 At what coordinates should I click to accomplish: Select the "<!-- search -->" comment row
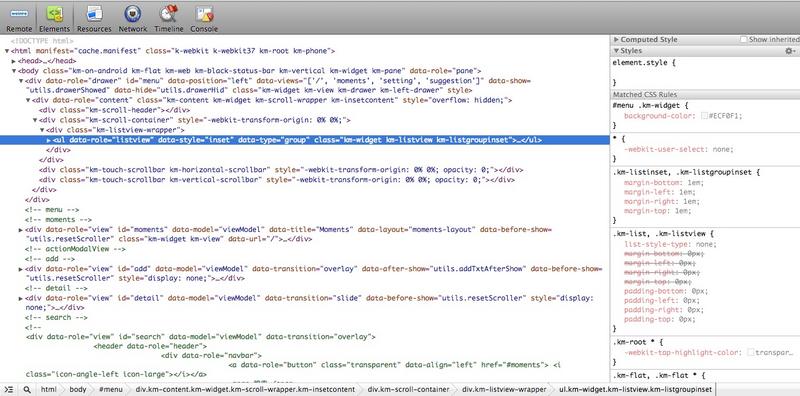pyautogui.click(x=56, y=317)
